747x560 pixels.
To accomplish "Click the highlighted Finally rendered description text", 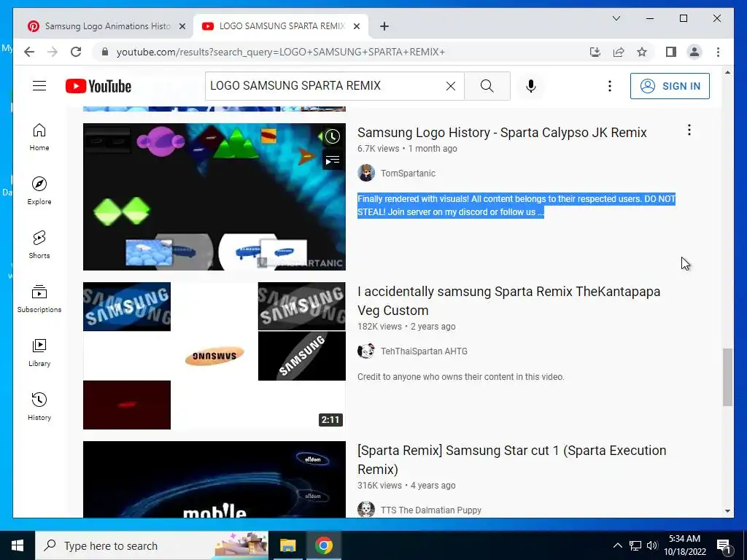I will 516,206.
